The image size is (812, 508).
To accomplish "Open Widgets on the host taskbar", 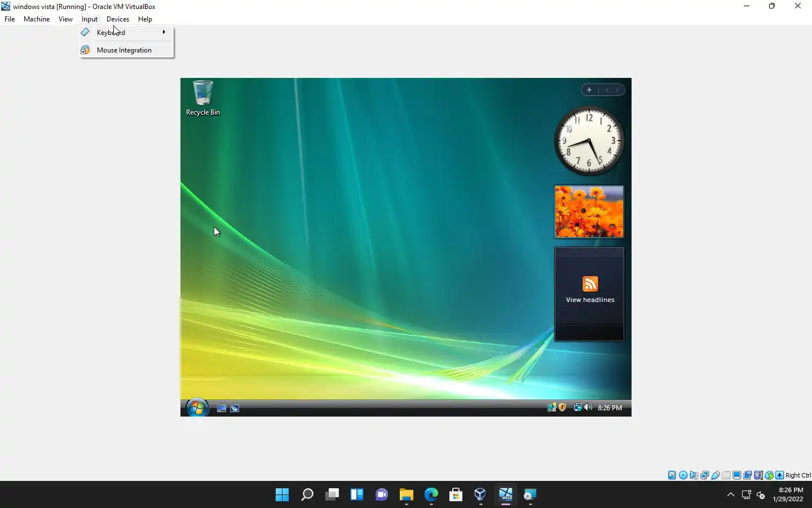I will [x=357, y=495].
